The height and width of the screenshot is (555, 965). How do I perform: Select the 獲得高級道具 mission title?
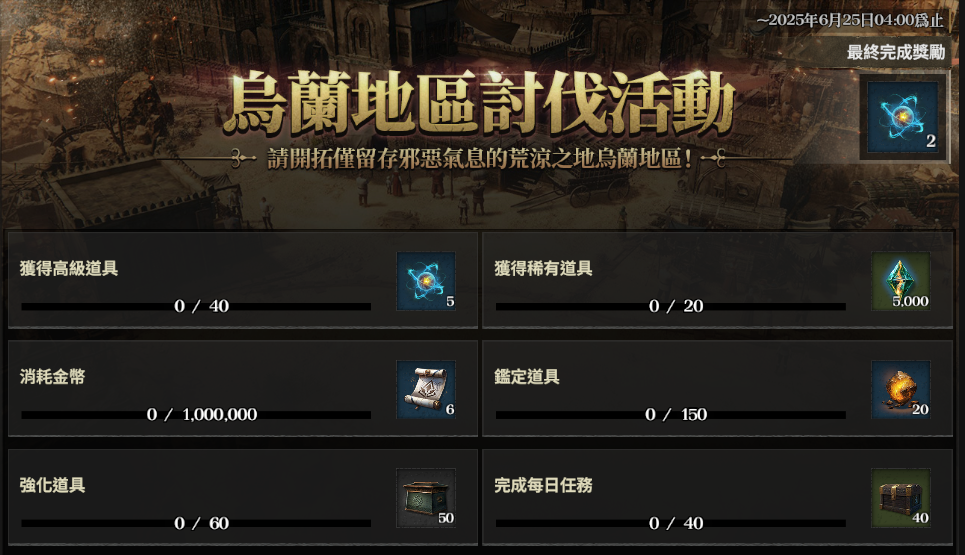(69, 268)
